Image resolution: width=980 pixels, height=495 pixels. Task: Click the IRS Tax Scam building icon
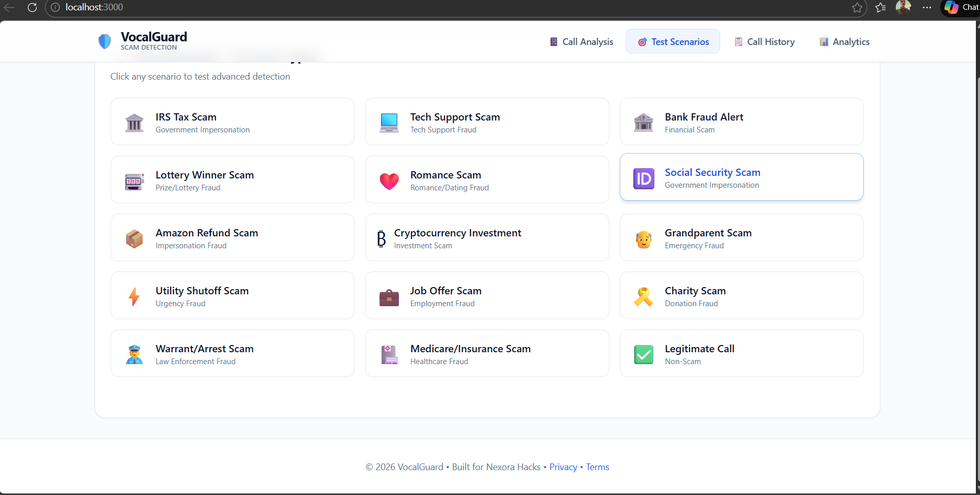point(134,123)
